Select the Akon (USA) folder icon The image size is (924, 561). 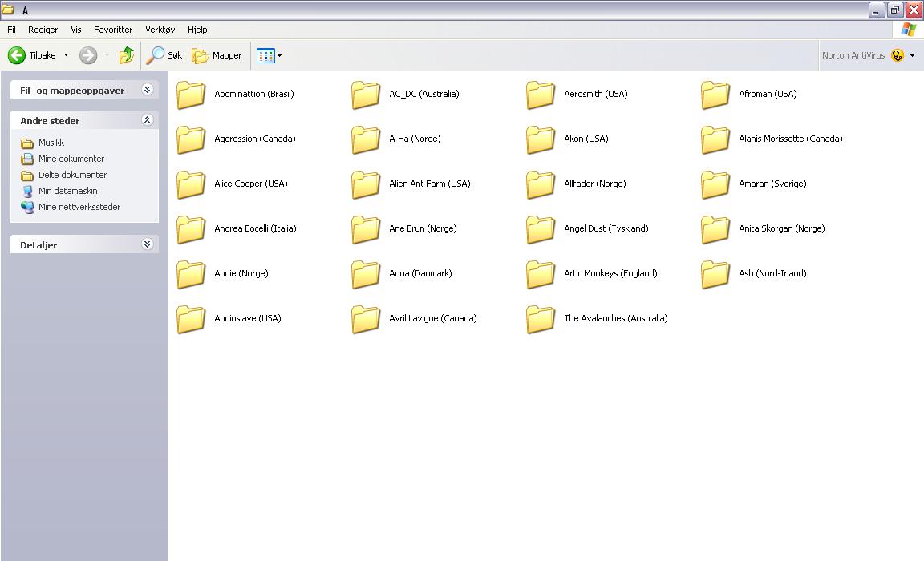[541, 139]
